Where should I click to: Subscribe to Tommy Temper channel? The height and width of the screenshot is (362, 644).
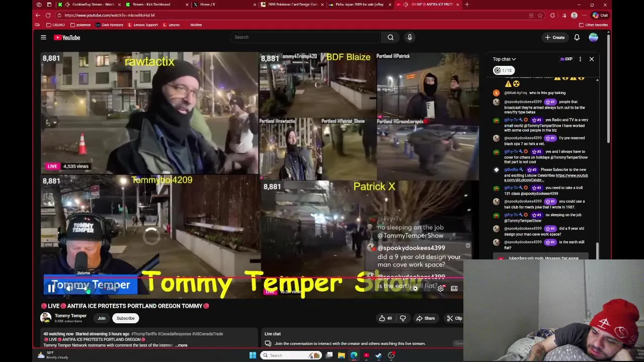[125, 318]
